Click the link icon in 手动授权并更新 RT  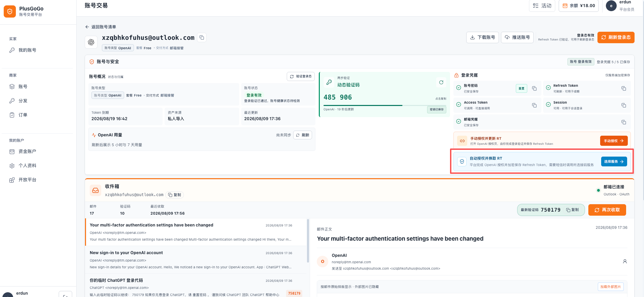(x=462, y=141)
